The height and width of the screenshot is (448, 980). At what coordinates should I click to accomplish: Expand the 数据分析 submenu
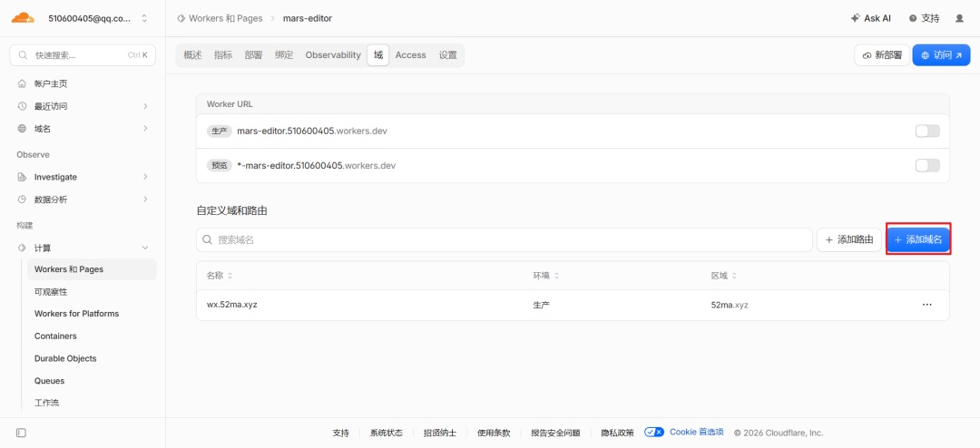(x=145, y=200)
